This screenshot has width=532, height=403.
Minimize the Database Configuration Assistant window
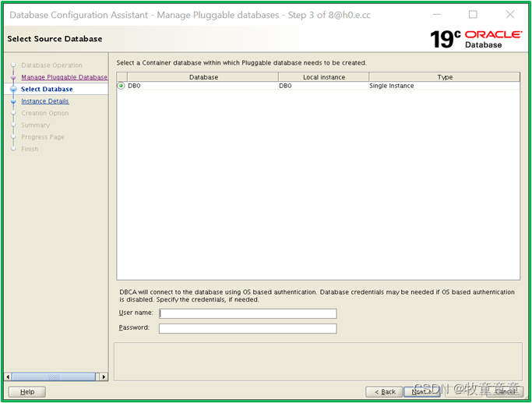pyautogui.click(x=437, y=15)
